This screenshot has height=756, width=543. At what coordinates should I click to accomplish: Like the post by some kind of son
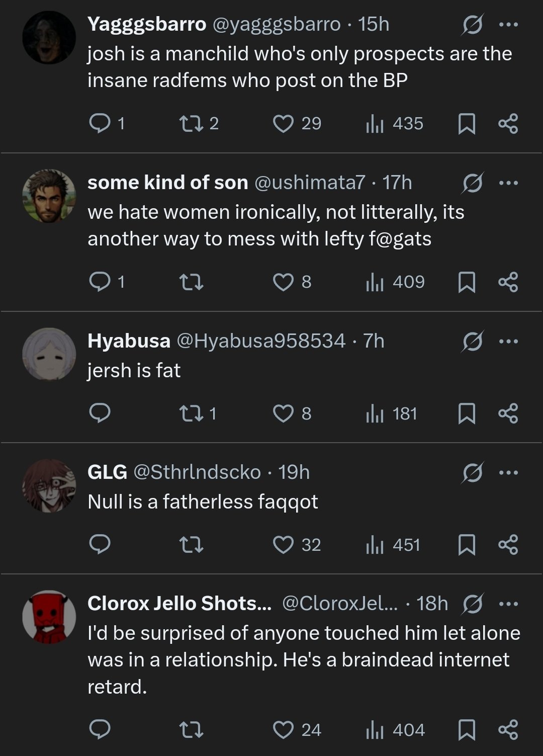coord(283,282)
